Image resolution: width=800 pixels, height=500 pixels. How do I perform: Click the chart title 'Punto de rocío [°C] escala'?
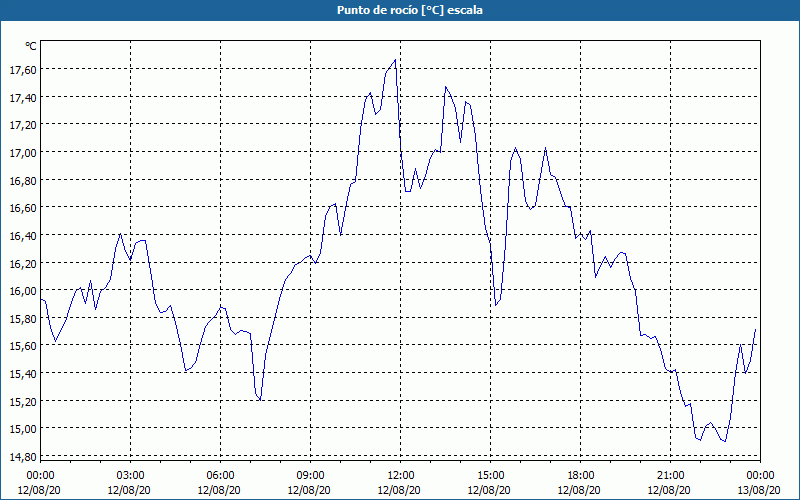[x=410, y=10]
